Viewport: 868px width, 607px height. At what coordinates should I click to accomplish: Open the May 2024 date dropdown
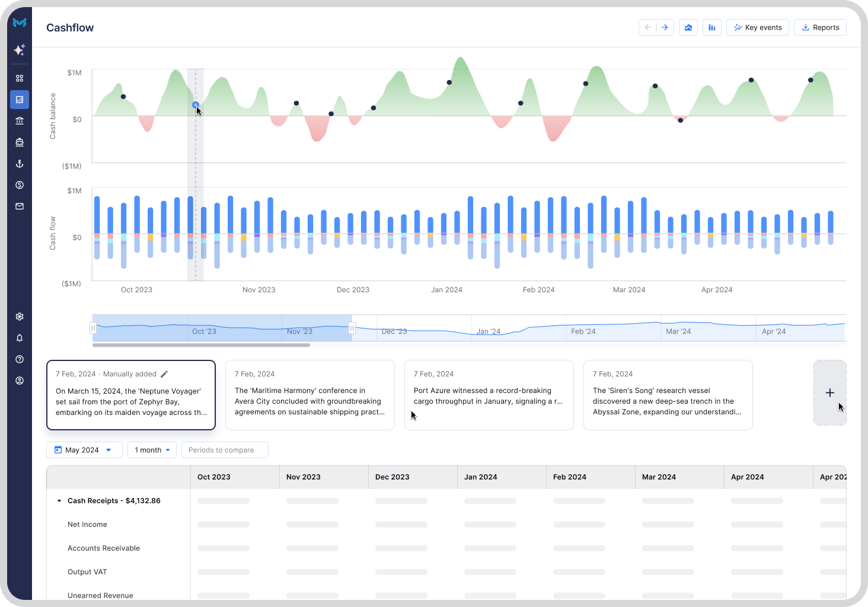tap(84, 450)
